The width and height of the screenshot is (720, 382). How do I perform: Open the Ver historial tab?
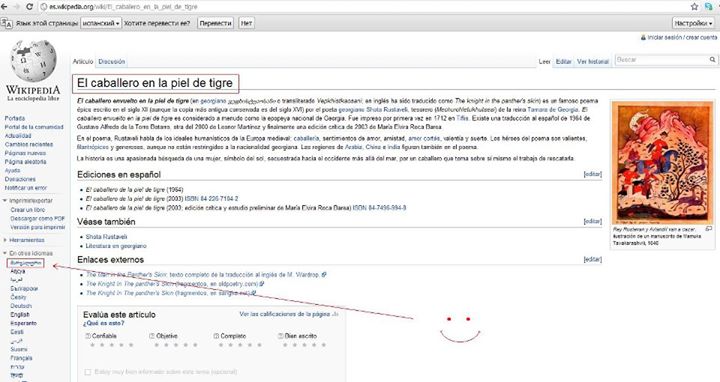tap(593, 62)
